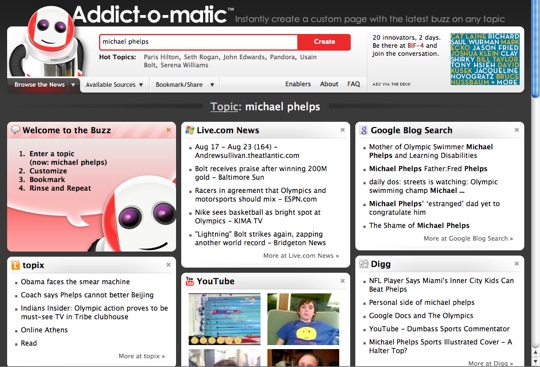540x367 pixels.
Task: Open 'Nike sees basketball as bright spot' story
Action: coord(258,217)
